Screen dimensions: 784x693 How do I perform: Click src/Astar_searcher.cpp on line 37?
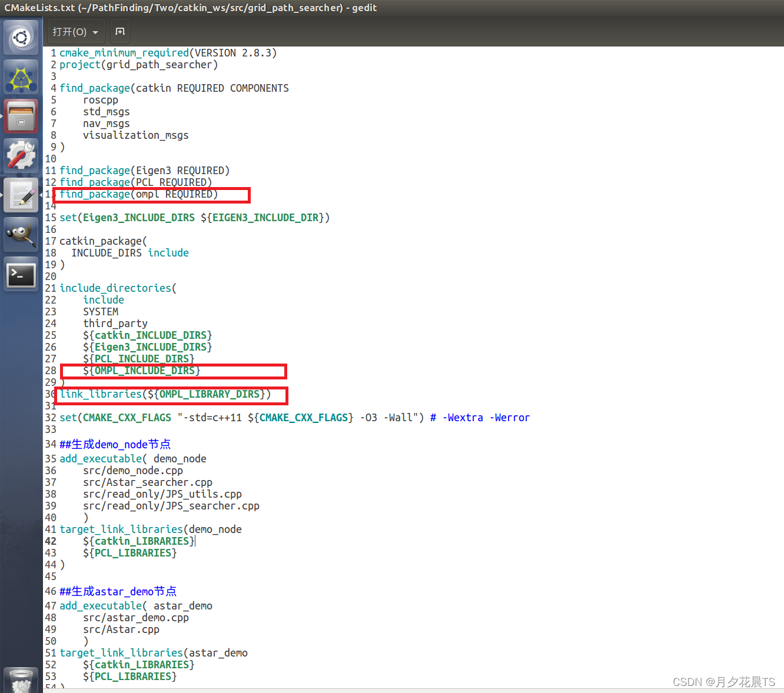[148, 482]
